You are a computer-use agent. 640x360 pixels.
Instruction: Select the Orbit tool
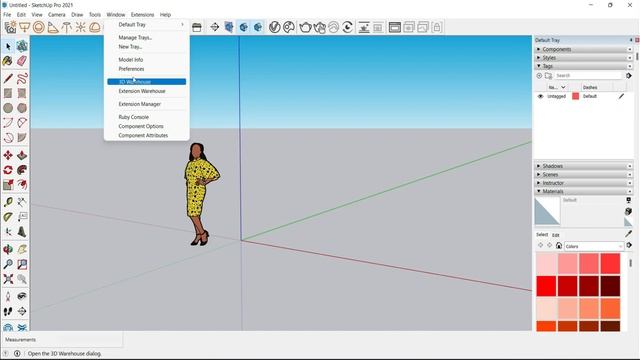pos(8,249)
